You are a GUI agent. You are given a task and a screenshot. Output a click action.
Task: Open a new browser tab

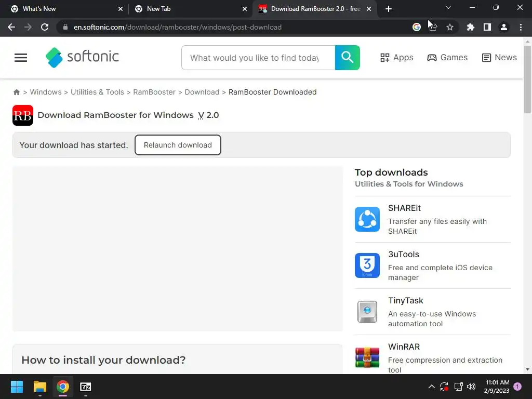tap(389, 9)
